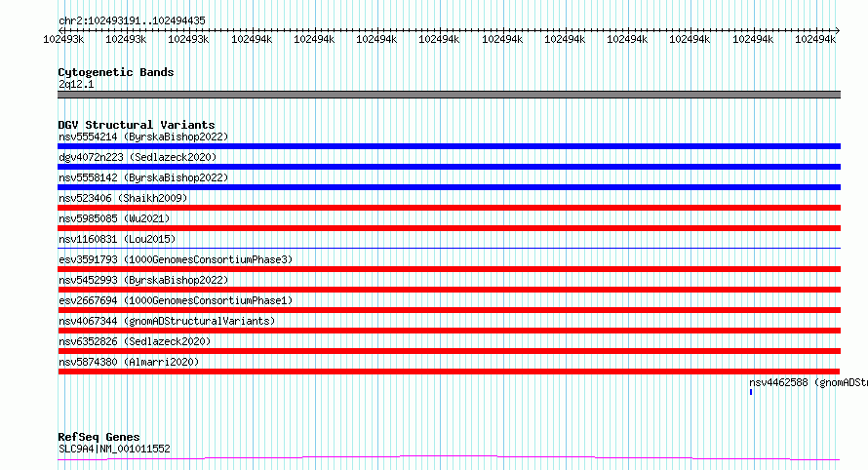The image size is (868, 470).
Task: Click the first 102493k ruler label
Action: click(63, 39)
